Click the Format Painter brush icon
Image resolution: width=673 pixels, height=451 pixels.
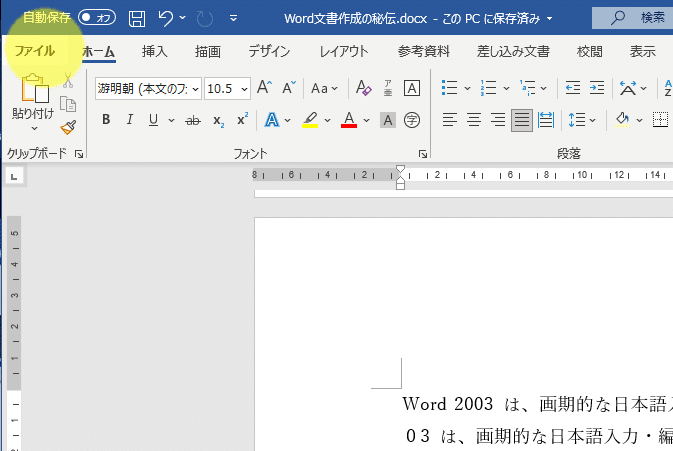tap(68, 127)
